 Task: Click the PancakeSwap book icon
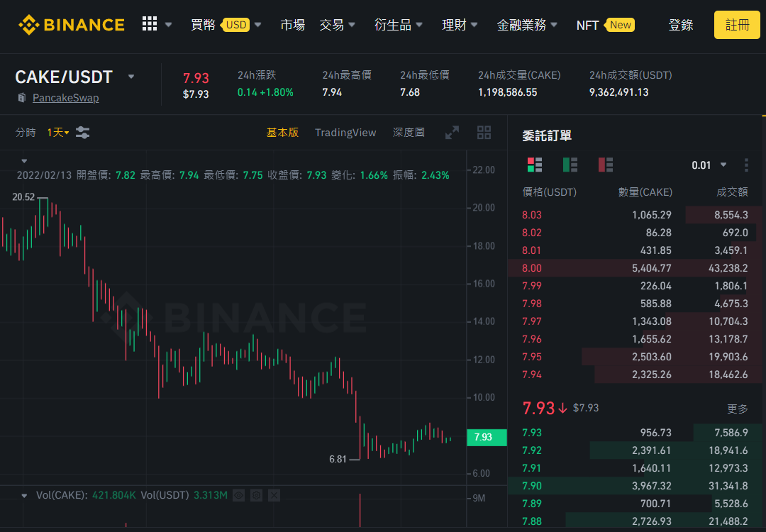21,98
